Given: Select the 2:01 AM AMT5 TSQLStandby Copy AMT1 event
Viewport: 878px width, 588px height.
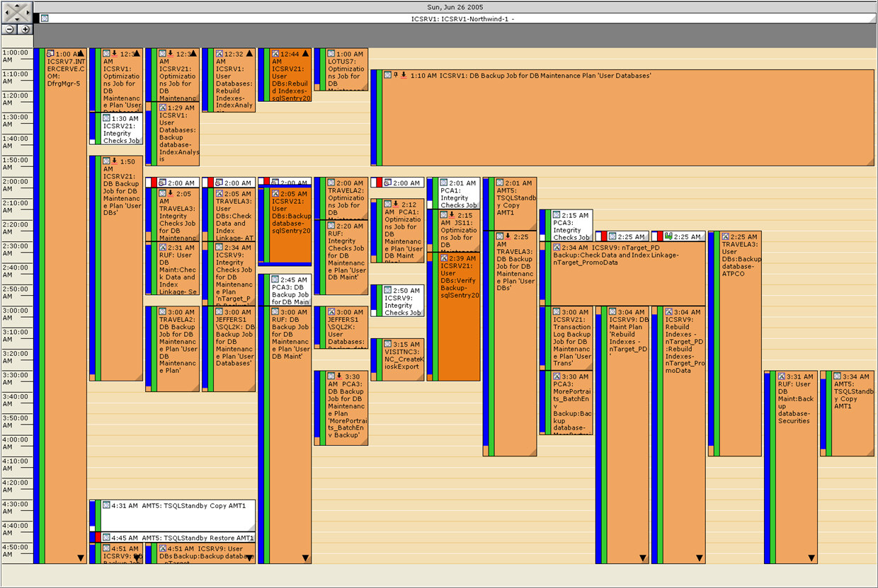Looking at the screenshot, I should tap(510, 204).
